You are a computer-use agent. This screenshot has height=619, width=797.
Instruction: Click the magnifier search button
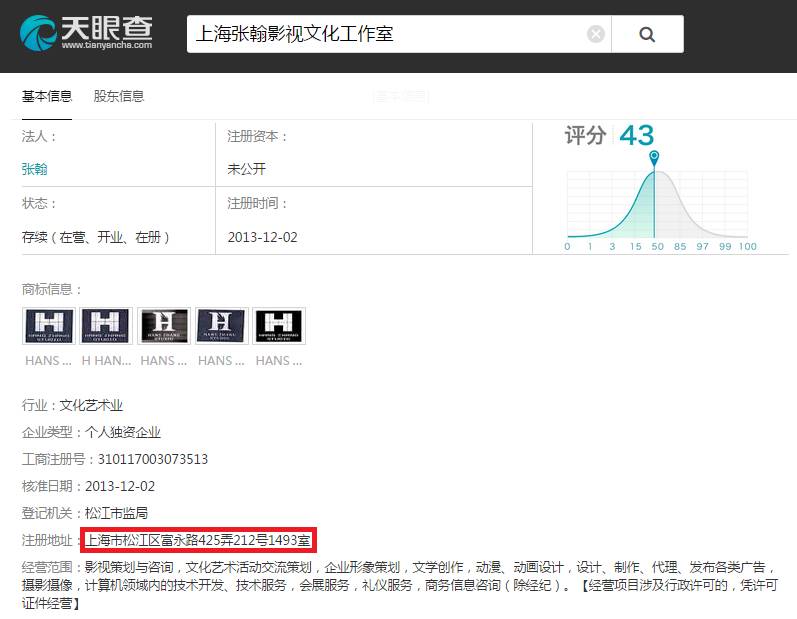click(x=647, y=34)
